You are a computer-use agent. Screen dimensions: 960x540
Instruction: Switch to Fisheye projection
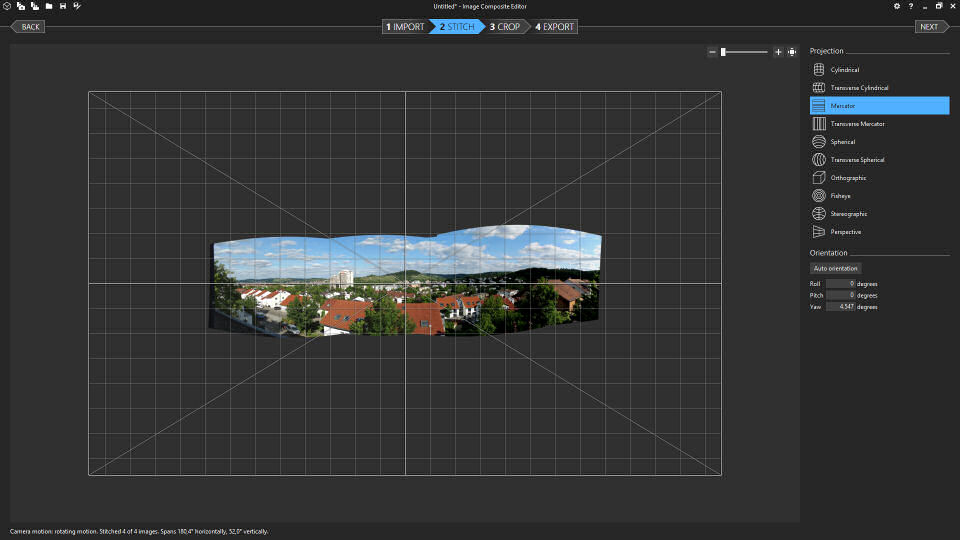pos(840,196)
